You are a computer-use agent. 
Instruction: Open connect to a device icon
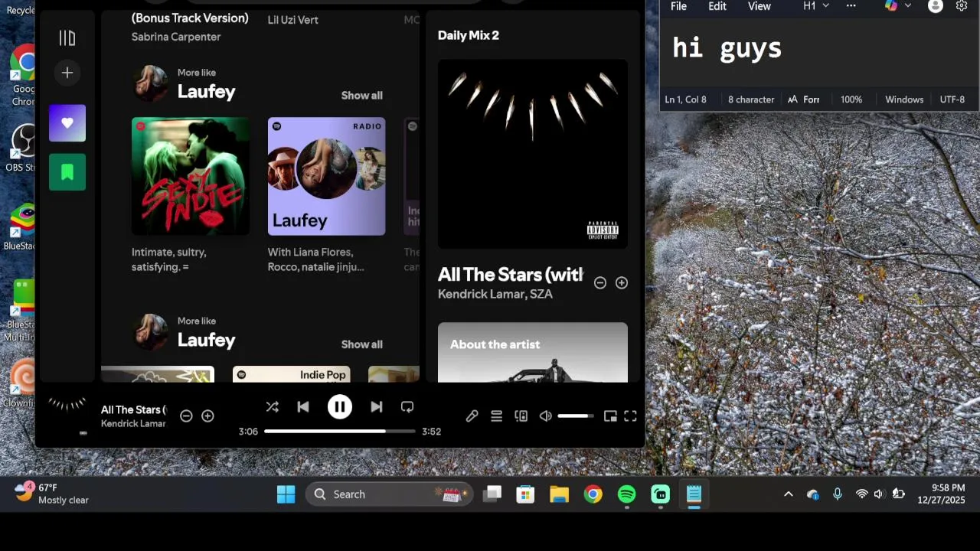click(521, 416)
